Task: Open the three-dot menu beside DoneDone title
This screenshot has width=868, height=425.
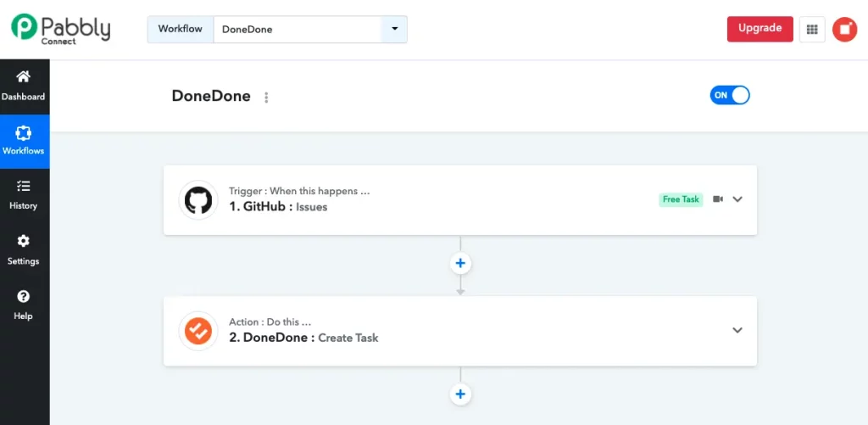Action: 266,98
